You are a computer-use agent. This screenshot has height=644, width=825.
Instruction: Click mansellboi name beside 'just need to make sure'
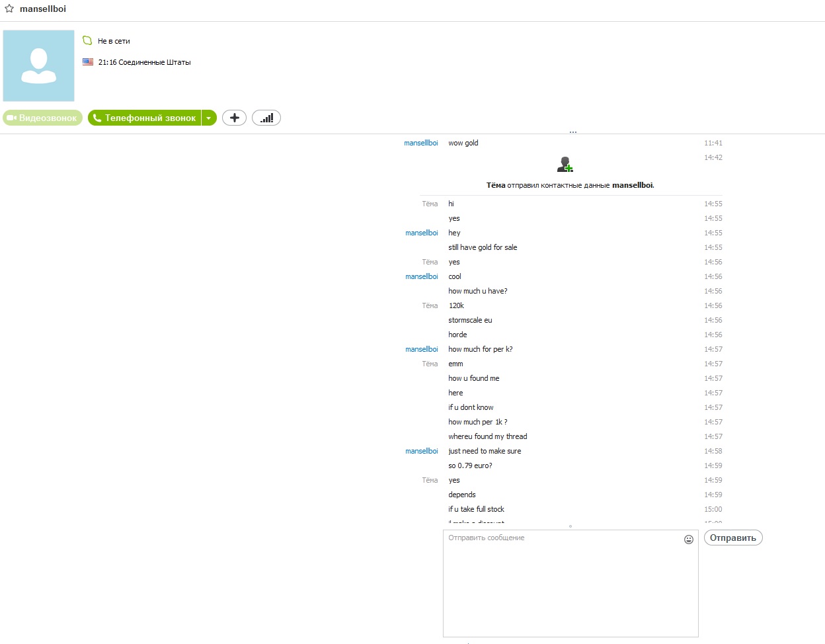click(x=422, y=451)
